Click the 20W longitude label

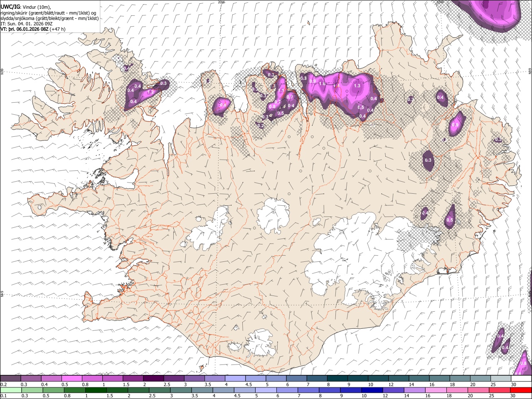pos(221,2)
